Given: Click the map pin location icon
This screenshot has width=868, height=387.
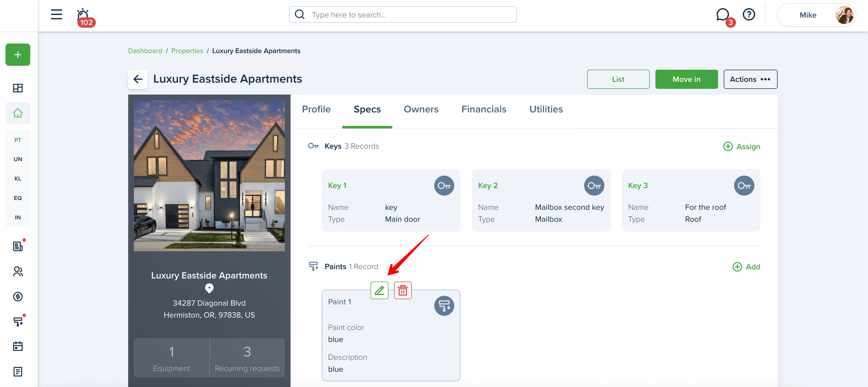Looking at the screenshot, I should 209,289.
